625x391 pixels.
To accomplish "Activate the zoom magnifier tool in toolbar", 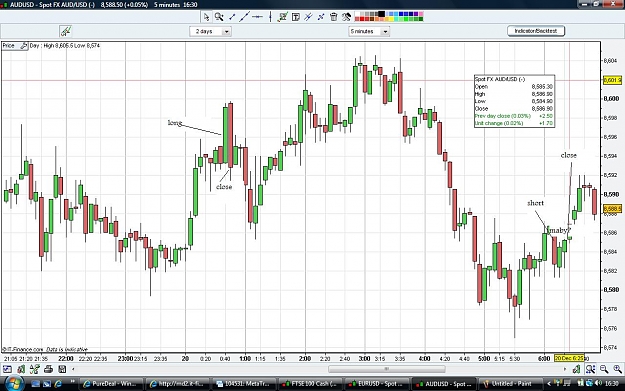I will tap(219, 17).
